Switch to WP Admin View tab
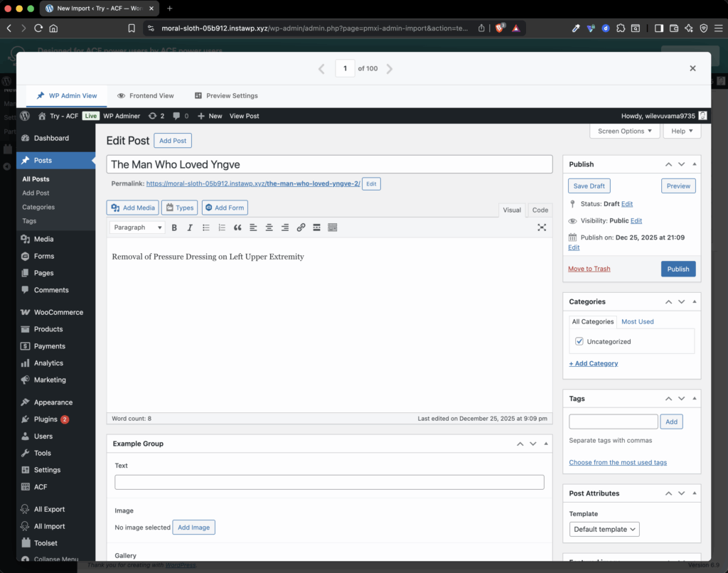 tap(67, 96)
